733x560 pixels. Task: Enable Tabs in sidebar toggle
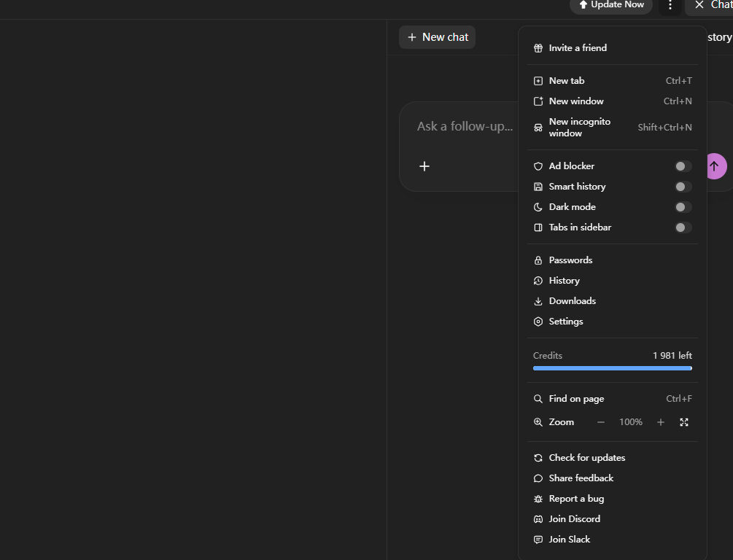tap(683, 227)
